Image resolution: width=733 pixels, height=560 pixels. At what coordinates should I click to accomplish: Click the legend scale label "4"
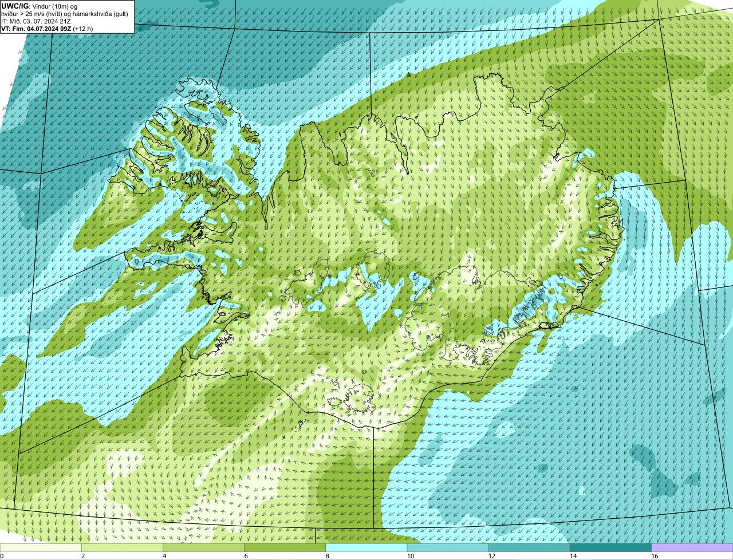(164, 556)
